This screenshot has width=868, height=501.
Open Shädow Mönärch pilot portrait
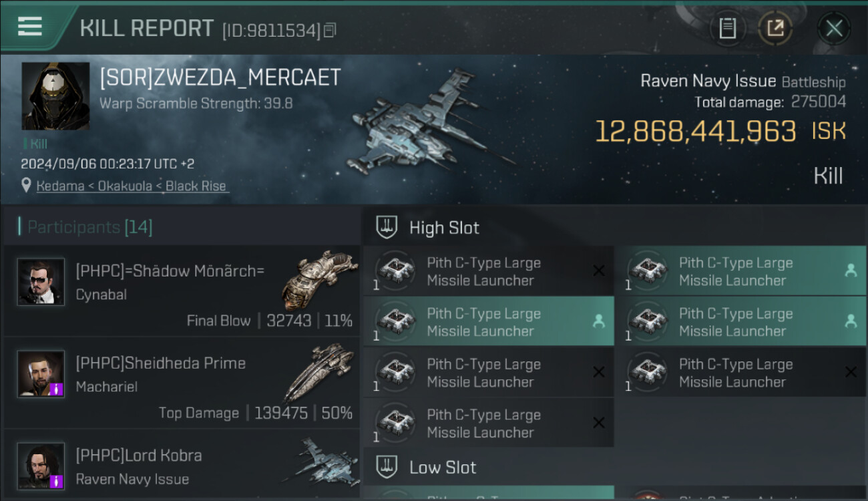point(41,282)
